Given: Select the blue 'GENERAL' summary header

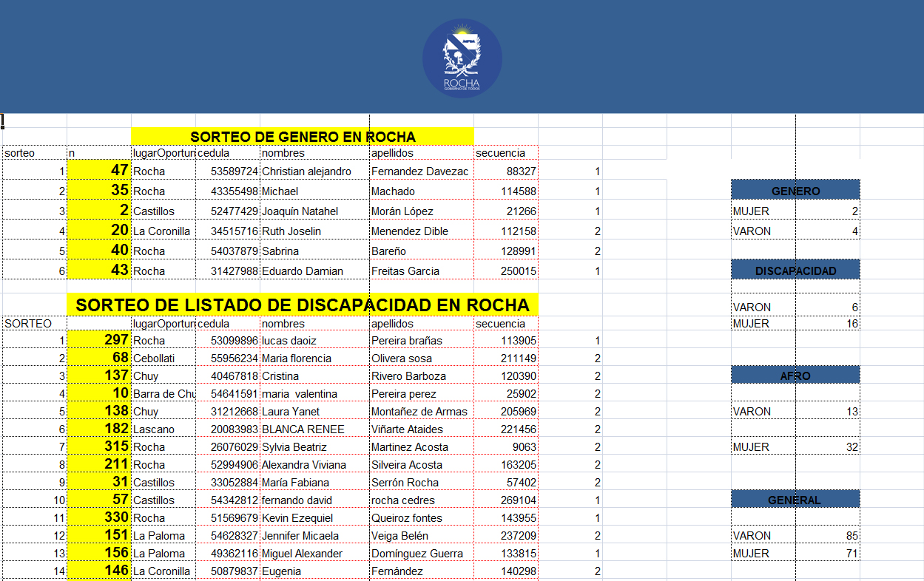Looking at the screenshot, I should (x=795, y=500).
